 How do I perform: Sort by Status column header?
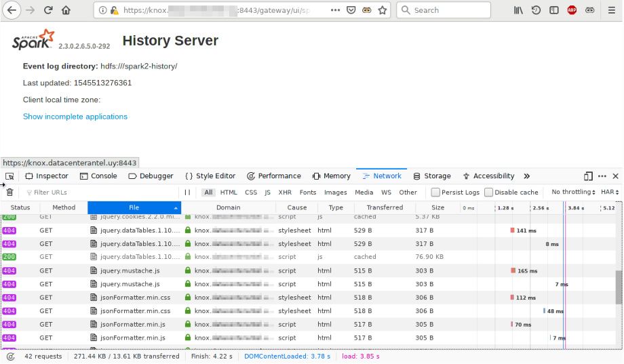coord(20,207)
